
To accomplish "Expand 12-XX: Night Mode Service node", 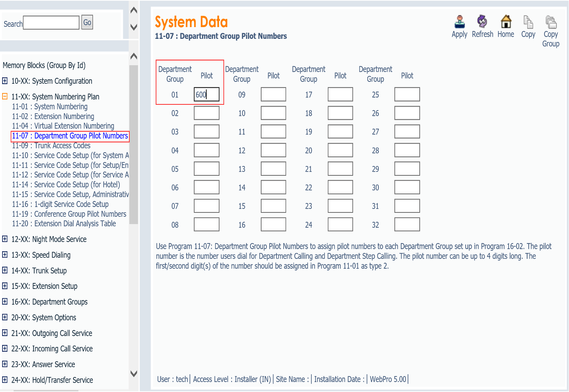I will tap(5, 239).
